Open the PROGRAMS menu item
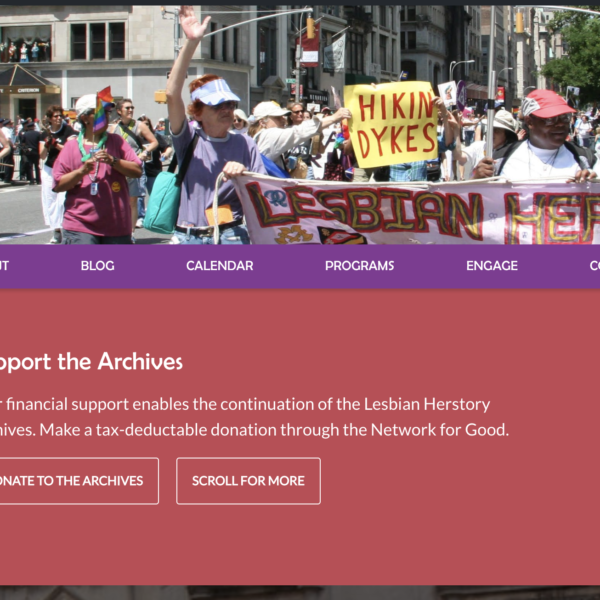 click(359, 266)
